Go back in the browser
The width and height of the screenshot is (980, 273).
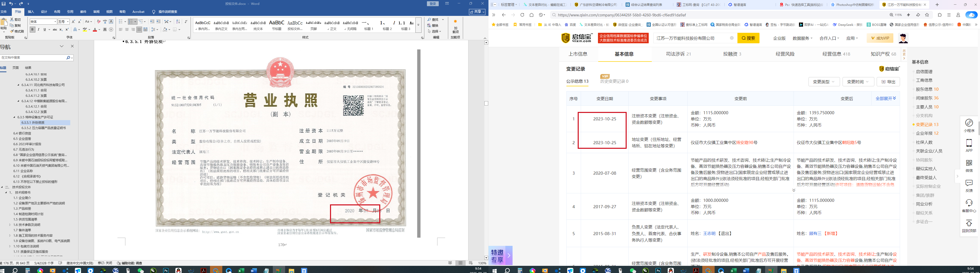pyautogui.click(x=504, y=15)
